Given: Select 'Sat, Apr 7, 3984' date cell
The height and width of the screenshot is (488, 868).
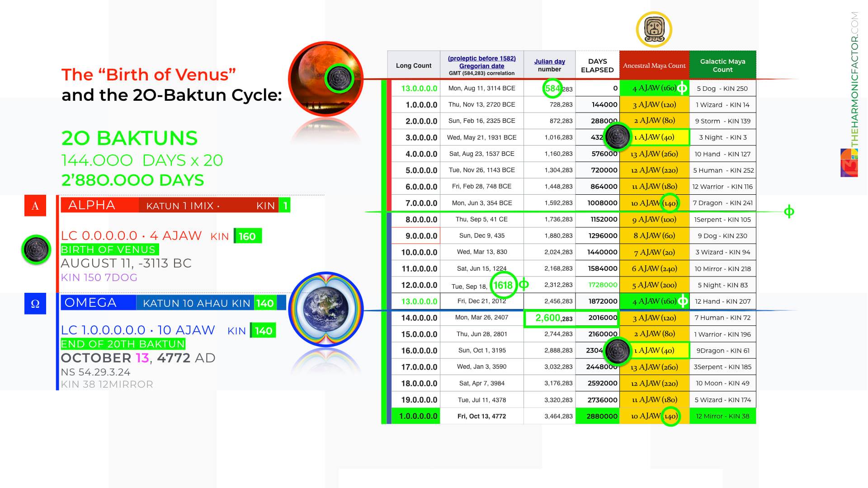Looking at the screenshot, I should point(482,383).
